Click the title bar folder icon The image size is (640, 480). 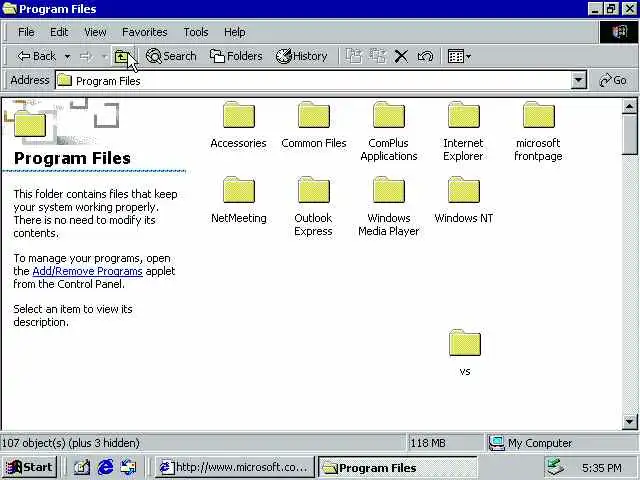point(9,9)
